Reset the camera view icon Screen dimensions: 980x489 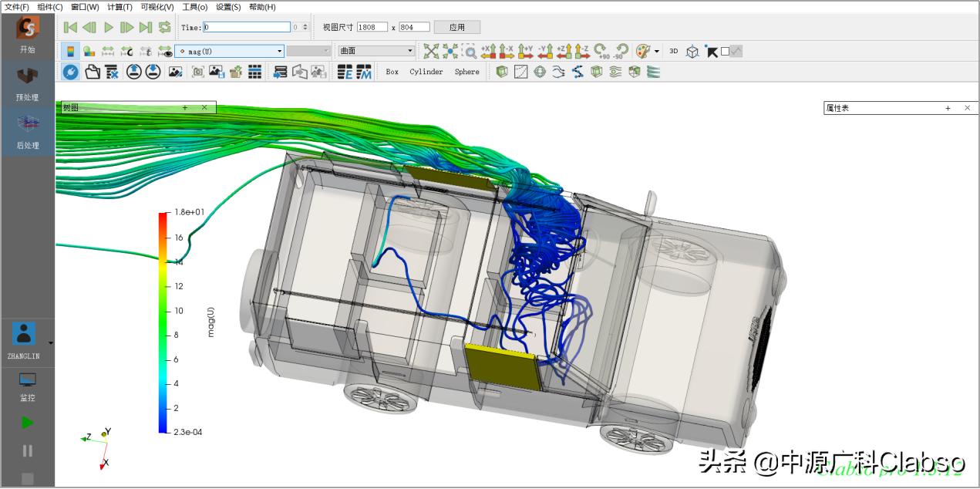431,51
